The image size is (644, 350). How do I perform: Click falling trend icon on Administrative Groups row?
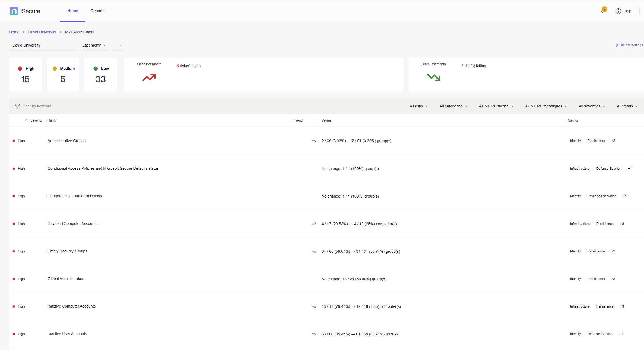click(314, 141)
